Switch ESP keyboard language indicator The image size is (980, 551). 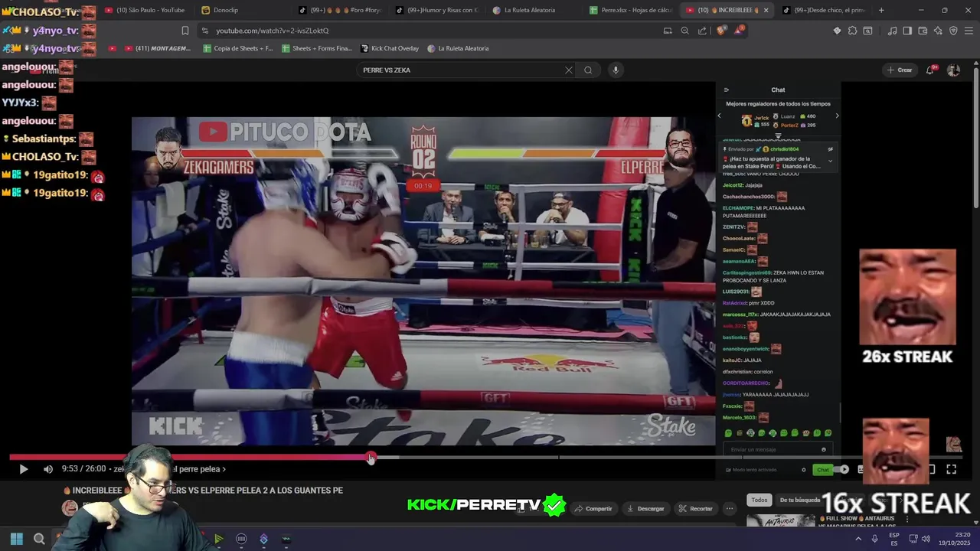pyautogui.click(x=894, y=539)
